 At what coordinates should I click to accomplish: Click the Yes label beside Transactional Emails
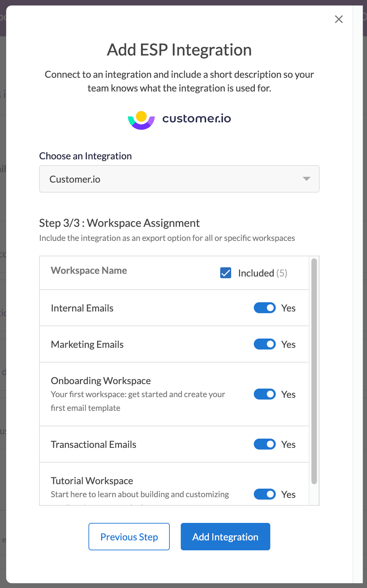(288, 444)
